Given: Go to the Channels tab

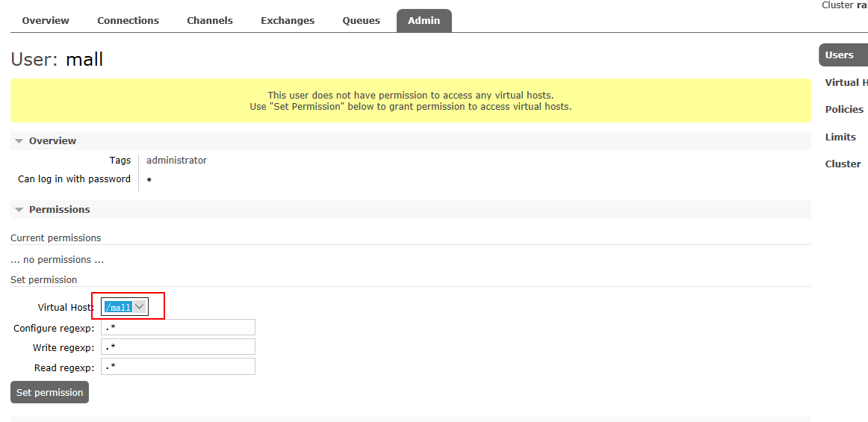Looking at the screenshot, I should pyautogui.click(x=210, y=21).
